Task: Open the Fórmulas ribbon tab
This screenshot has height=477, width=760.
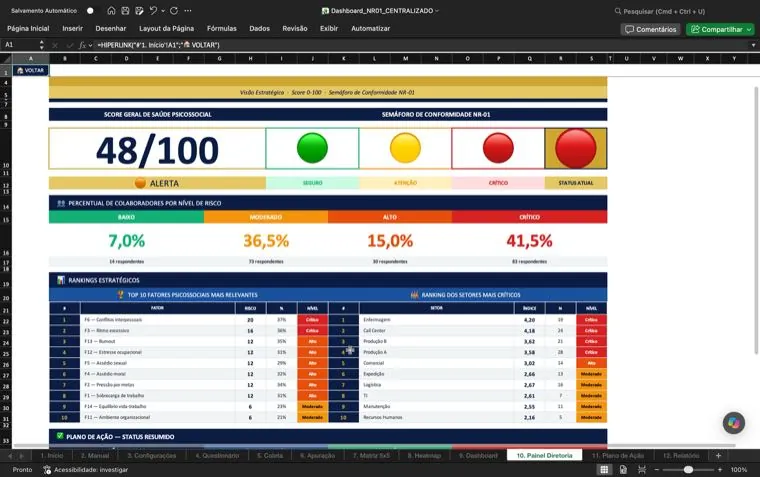Action: tap(222, 29)
